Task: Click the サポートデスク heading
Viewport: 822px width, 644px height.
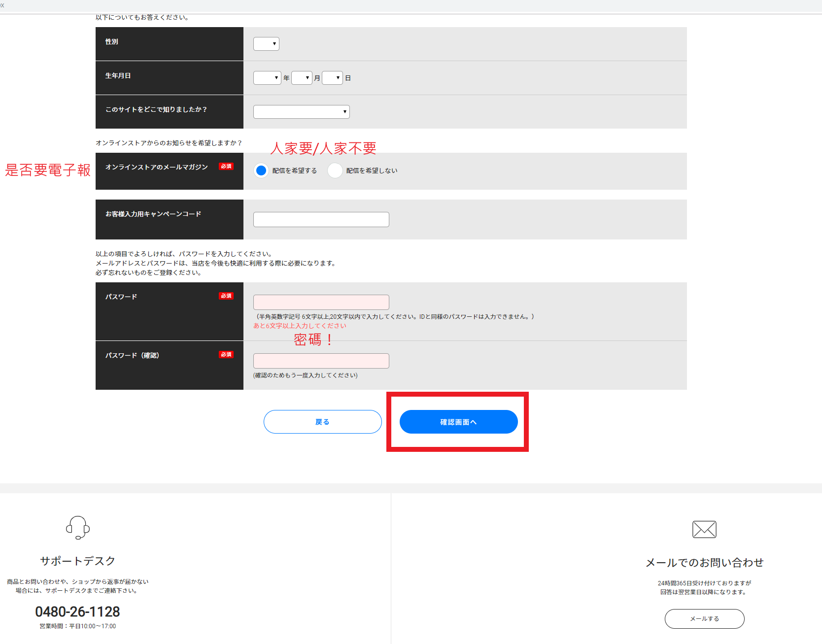Action: 77,561
